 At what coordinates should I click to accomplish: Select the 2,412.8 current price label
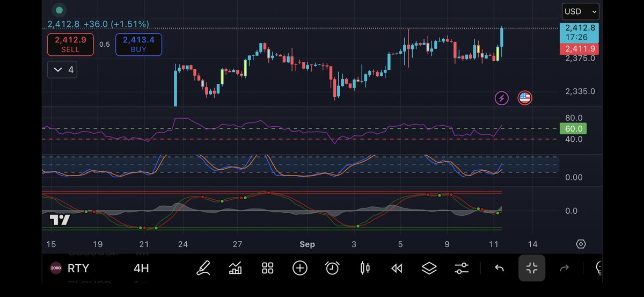(580, 33)
